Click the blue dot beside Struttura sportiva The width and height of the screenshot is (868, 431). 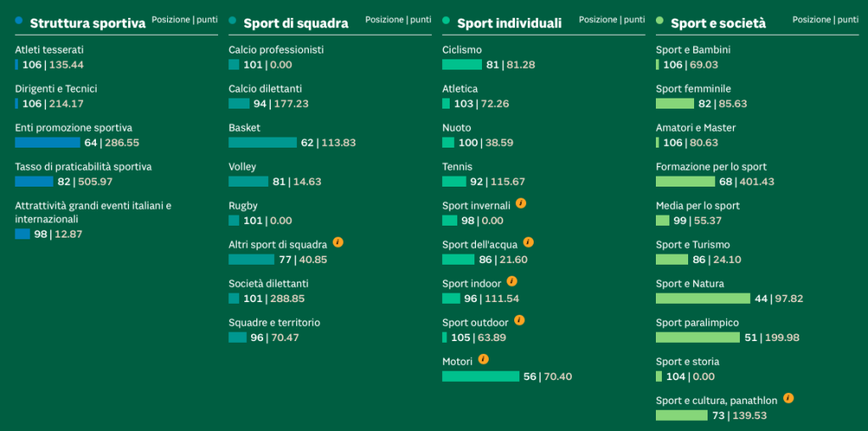[x=20, y=20]
